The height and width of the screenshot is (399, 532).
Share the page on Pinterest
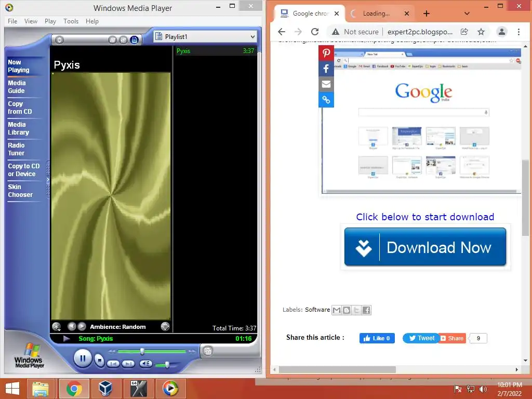pyautogui.click(x=326, y=53)
